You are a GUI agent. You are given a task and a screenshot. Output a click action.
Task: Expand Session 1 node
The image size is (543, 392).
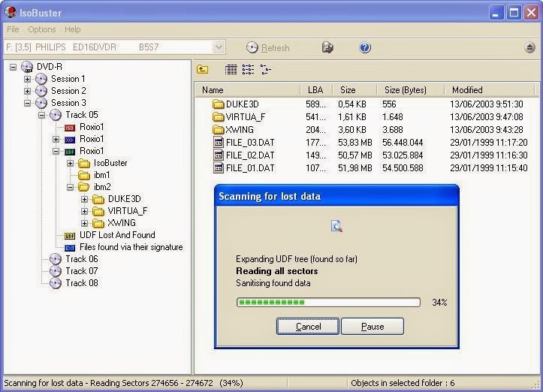click(27, 79)
